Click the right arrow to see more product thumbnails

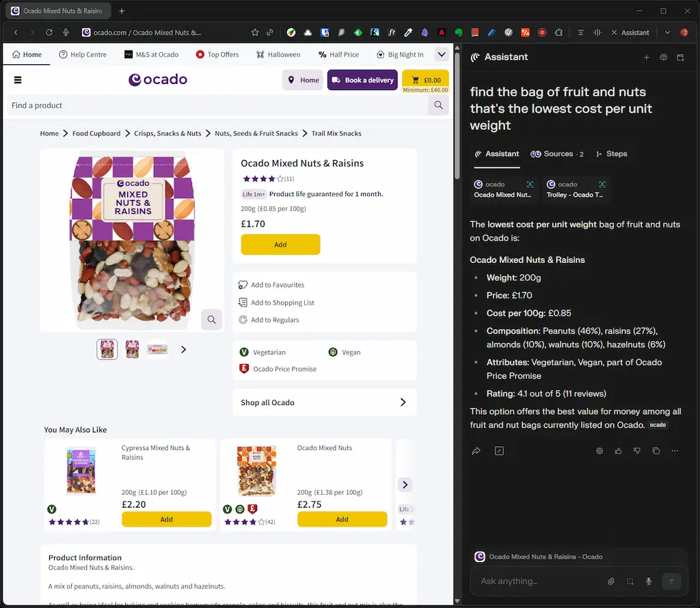pyautogui.click(x=183, y=349)
